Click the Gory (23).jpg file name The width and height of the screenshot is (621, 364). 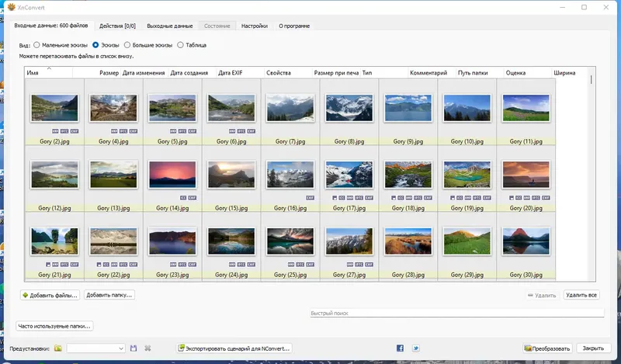[172, 275]
